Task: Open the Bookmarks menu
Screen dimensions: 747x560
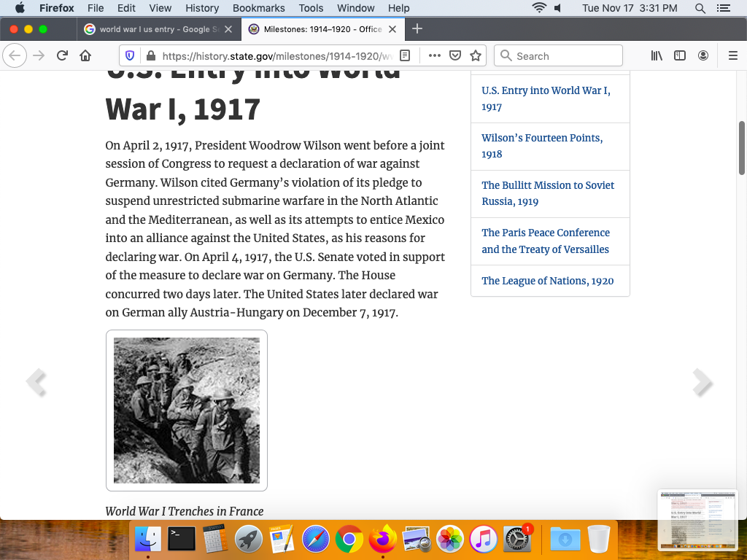Action: pyautogui.click(x=258, y=8)
